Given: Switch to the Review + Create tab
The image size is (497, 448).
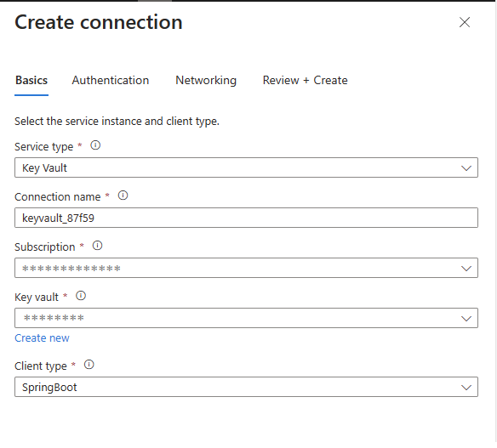Looking at the screenshot, I should [x=306, y=81].
